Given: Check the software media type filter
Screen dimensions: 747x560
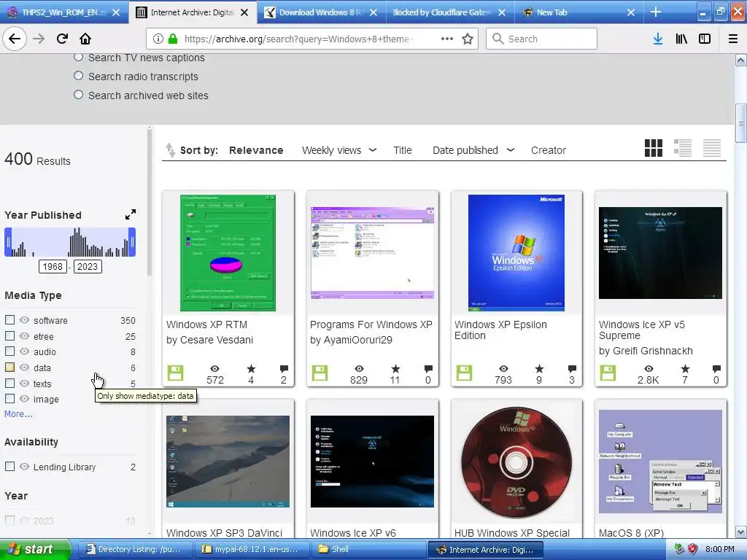Looking at the screenshot, I should coord(9,319).
